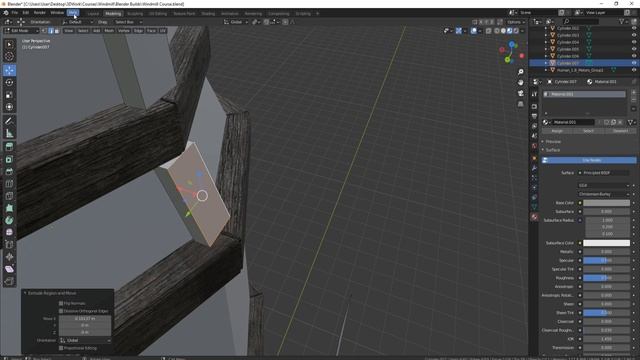The width and height of the screenshot is (640, 360).
Task: Toggle Flip Normals checkbox
Action: (61, 303)
